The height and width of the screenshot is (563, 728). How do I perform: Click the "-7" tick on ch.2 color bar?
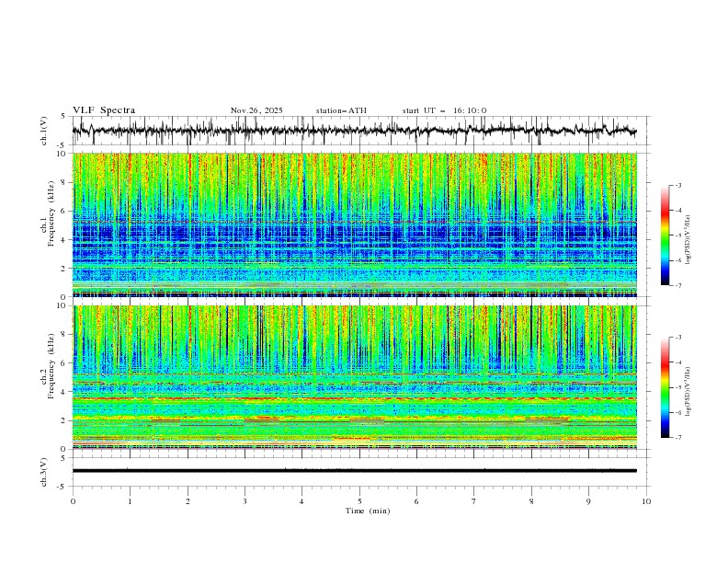tap(677, 438)
